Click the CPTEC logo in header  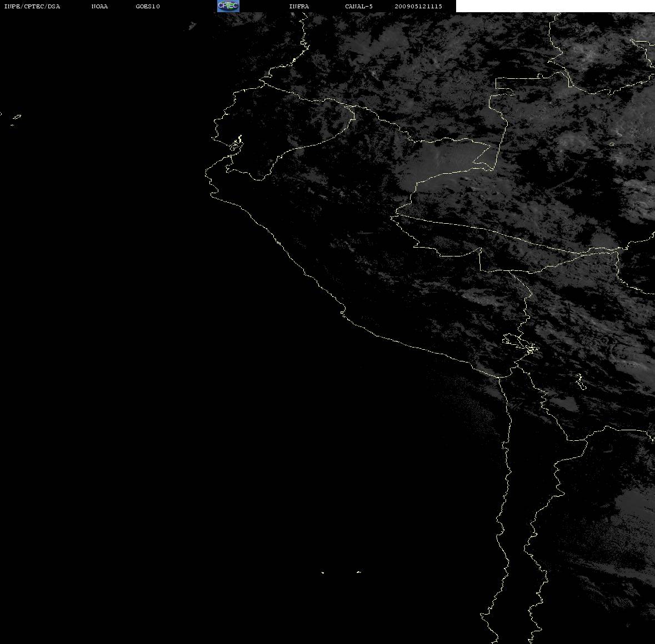point(228,6)
